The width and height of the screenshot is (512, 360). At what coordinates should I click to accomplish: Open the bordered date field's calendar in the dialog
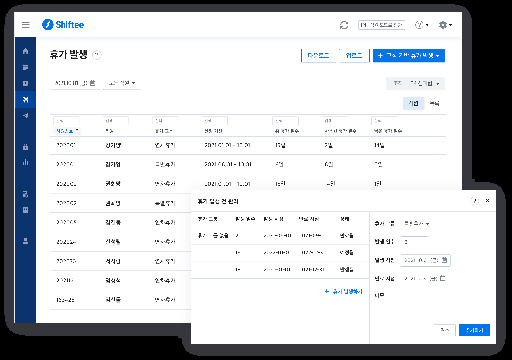tap(426, 260)
